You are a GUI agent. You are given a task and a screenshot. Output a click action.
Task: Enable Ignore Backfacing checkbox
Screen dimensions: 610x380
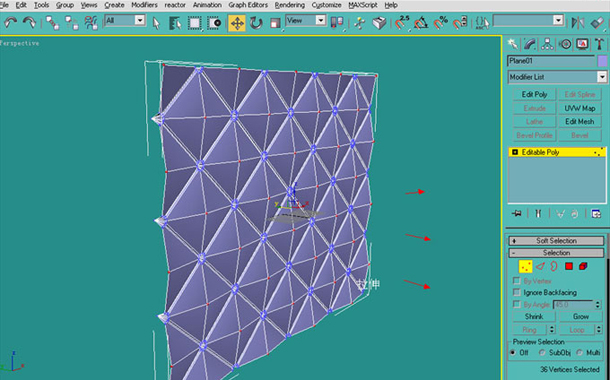517,292
